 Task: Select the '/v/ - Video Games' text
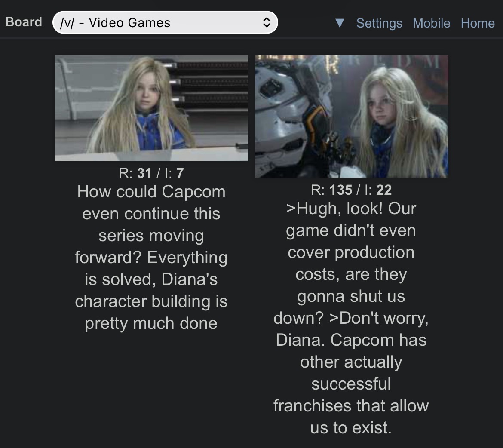pyautogui.click(x=115, y=23)
